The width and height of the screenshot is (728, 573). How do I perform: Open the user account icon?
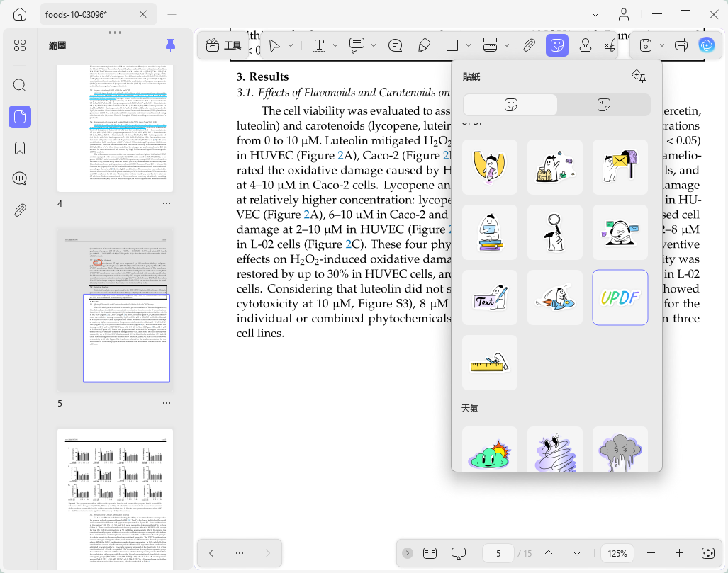coord(624,14)
